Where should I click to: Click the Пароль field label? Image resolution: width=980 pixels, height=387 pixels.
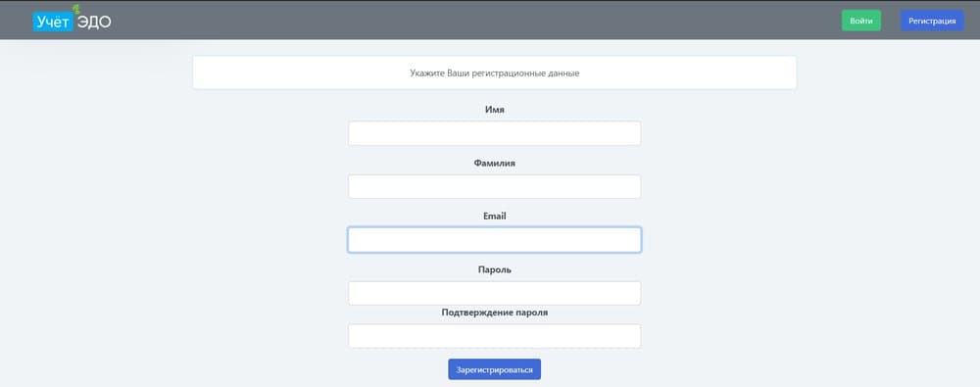(494, 269)
